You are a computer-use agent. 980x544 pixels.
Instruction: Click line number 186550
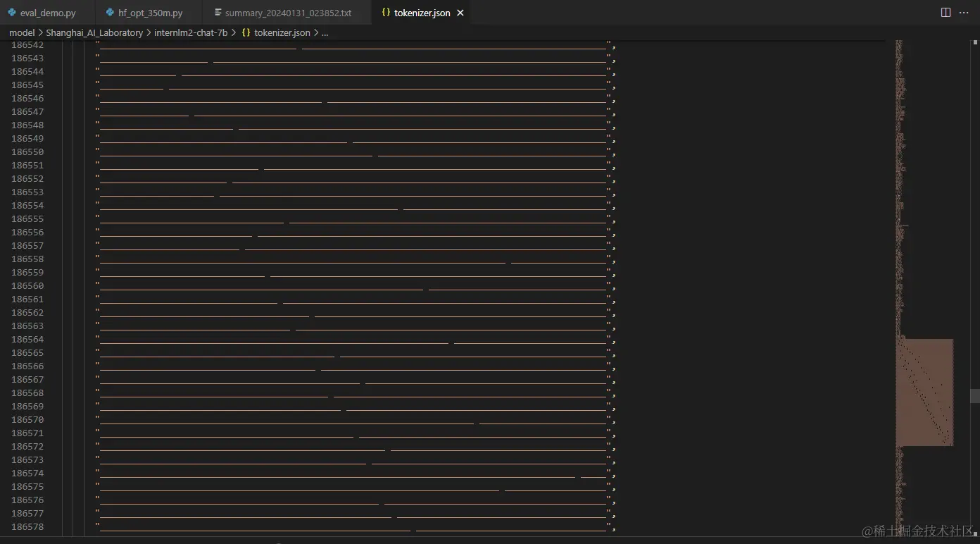point(27,152)
